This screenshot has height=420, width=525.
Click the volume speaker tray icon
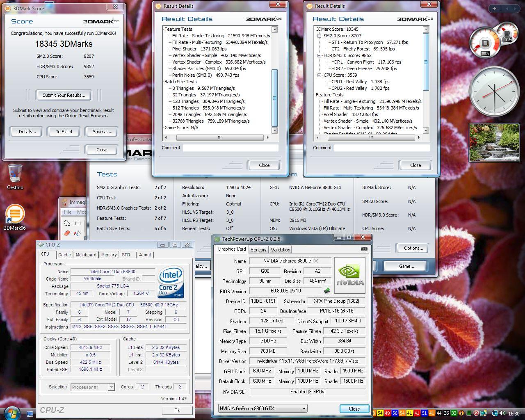pyautogui.click(x=503, y=413)
